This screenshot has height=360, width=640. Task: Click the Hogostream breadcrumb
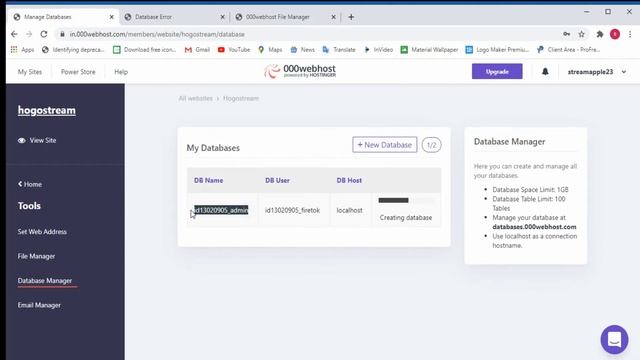click(241, 98)
